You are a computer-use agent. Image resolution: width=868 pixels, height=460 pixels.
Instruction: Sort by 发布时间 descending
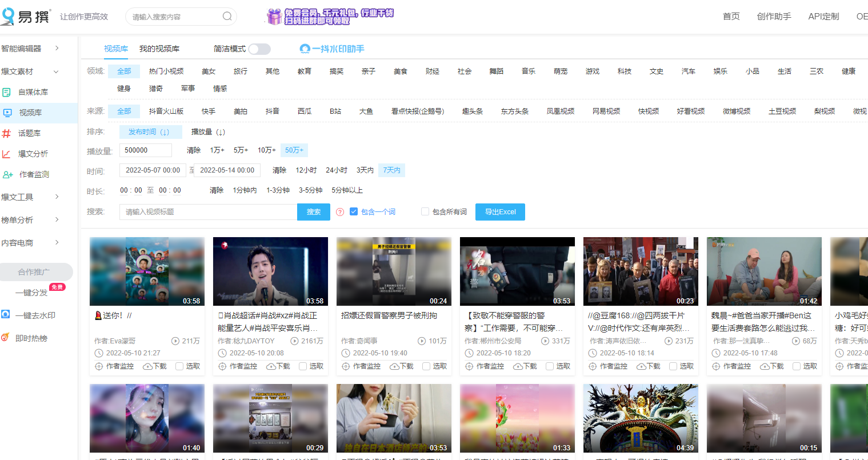[x=150, y=132]
